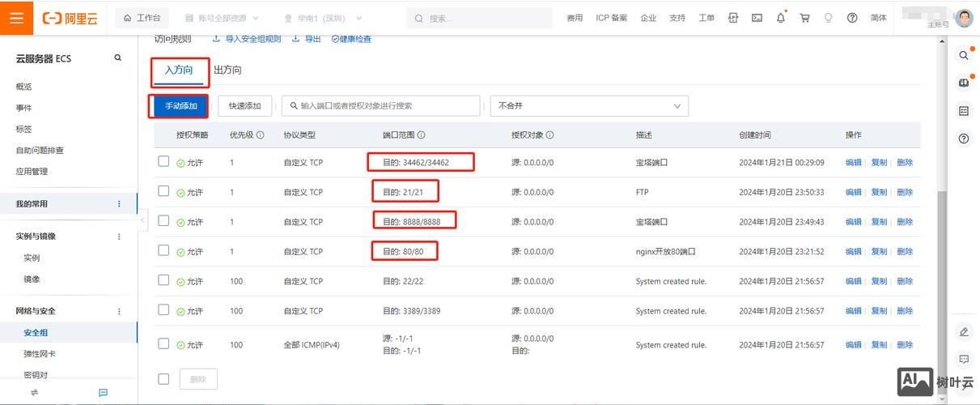Switch to the 出方向 tab
This screenshot has width=980, height=405.
pos(227,70)
